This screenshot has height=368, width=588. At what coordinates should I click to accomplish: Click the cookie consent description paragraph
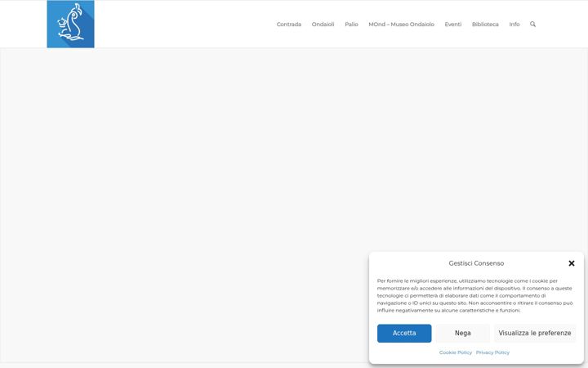point(474,295)
